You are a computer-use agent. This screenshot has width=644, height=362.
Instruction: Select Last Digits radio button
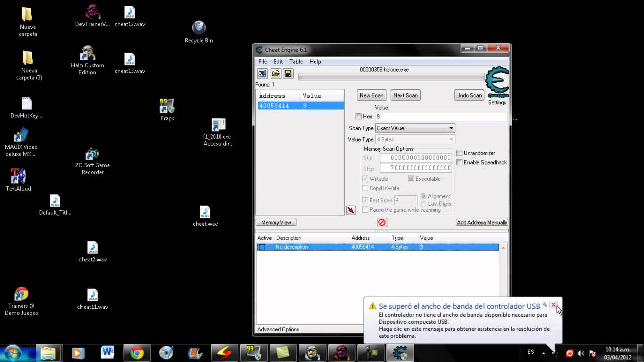pyautogui.click(x=423, y=204)
